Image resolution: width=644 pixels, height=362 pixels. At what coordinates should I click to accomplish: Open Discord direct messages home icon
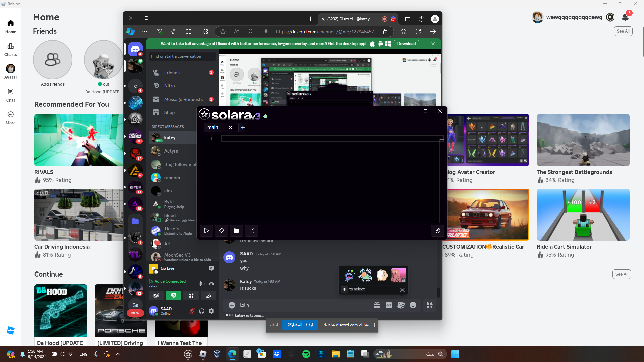[135, 49]
